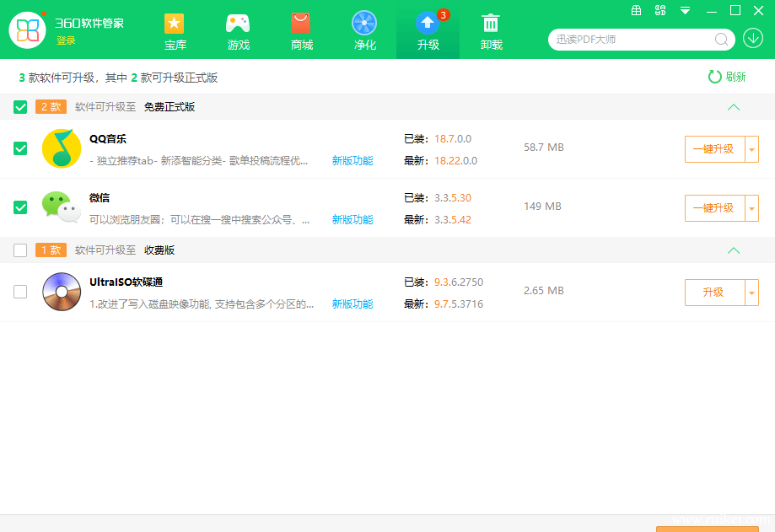775x532 pixels.
Task: Click the QQ音乐 title text
Action: pos(108,139)
